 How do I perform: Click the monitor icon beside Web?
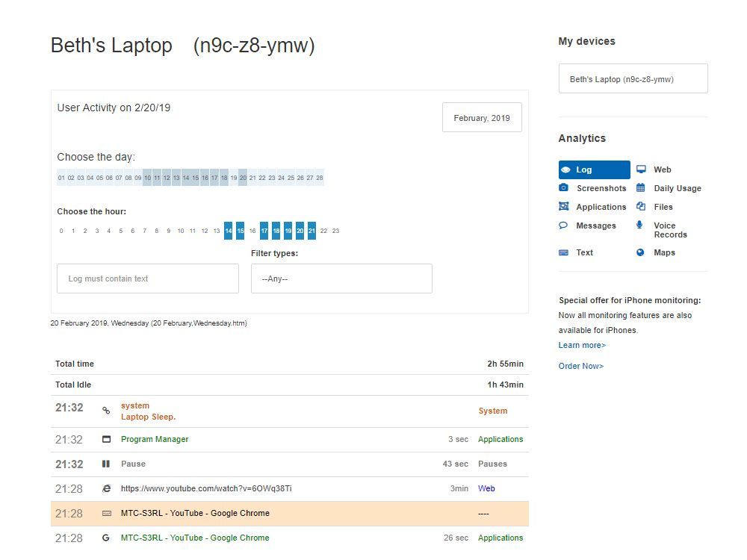(x=641, y=169)
